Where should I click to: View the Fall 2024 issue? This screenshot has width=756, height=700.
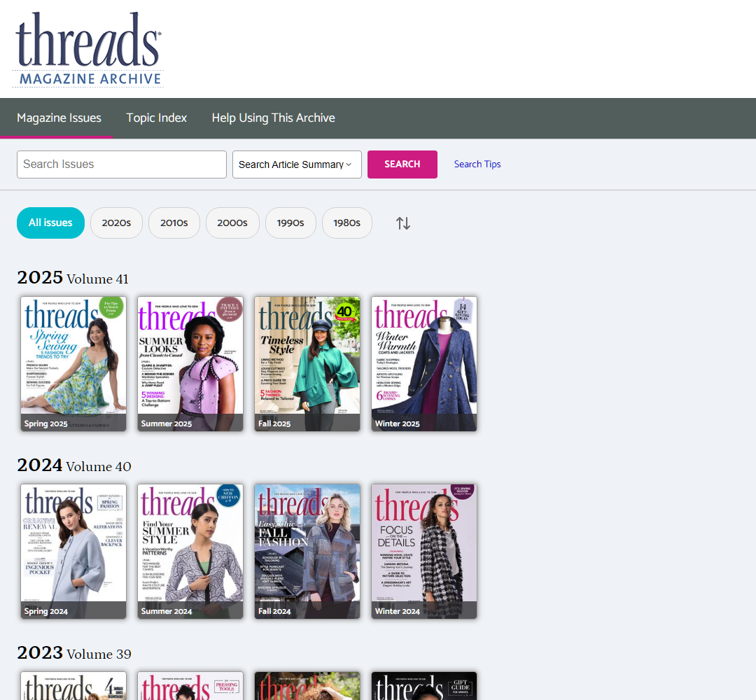307,551
